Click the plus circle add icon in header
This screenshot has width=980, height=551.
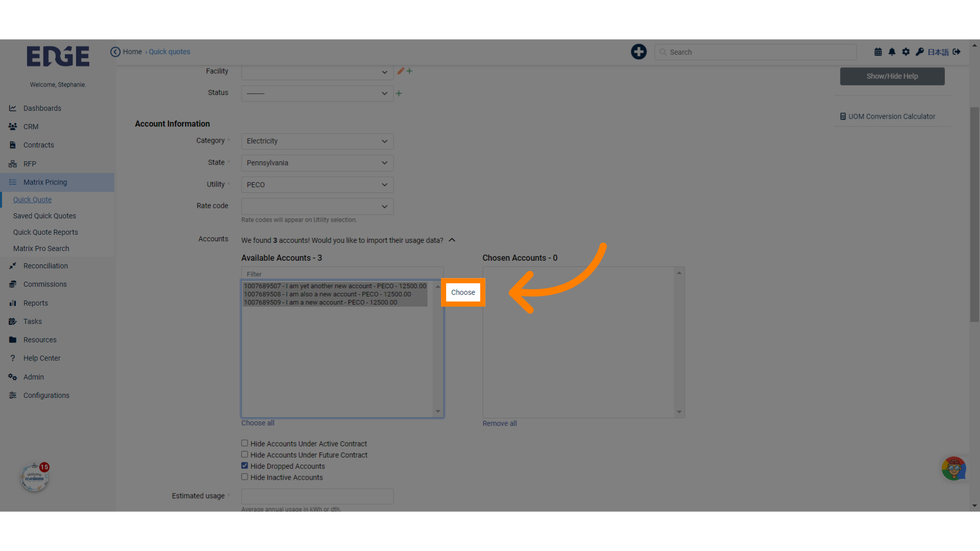click(639, 52)
